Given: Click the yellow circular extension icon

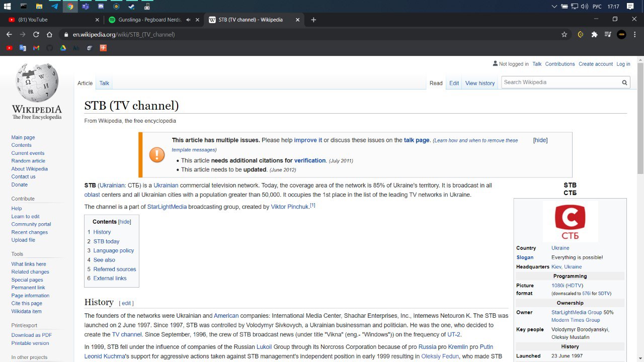Looking at the screenshot, I should (581, 35).
